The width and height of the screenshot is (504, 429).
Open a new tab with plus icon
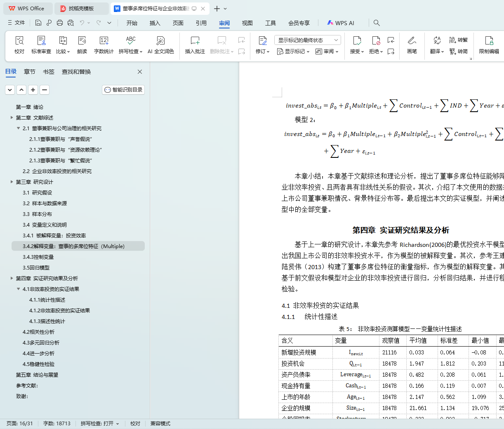(x=217, y=9)
